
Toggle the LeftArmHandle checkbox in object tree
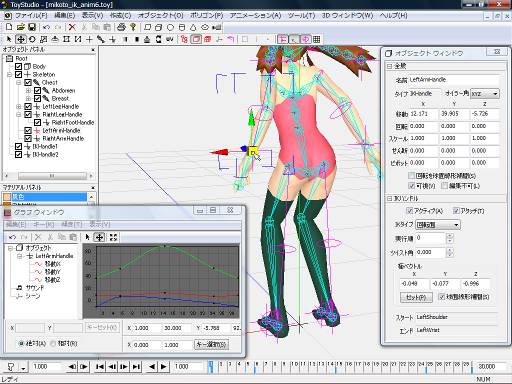(28, 130)
